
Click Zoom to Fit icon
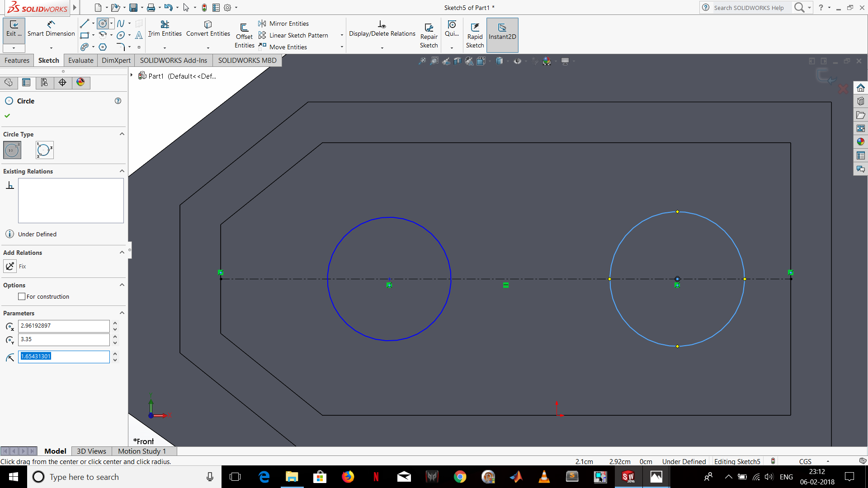(x=422, y=61)
